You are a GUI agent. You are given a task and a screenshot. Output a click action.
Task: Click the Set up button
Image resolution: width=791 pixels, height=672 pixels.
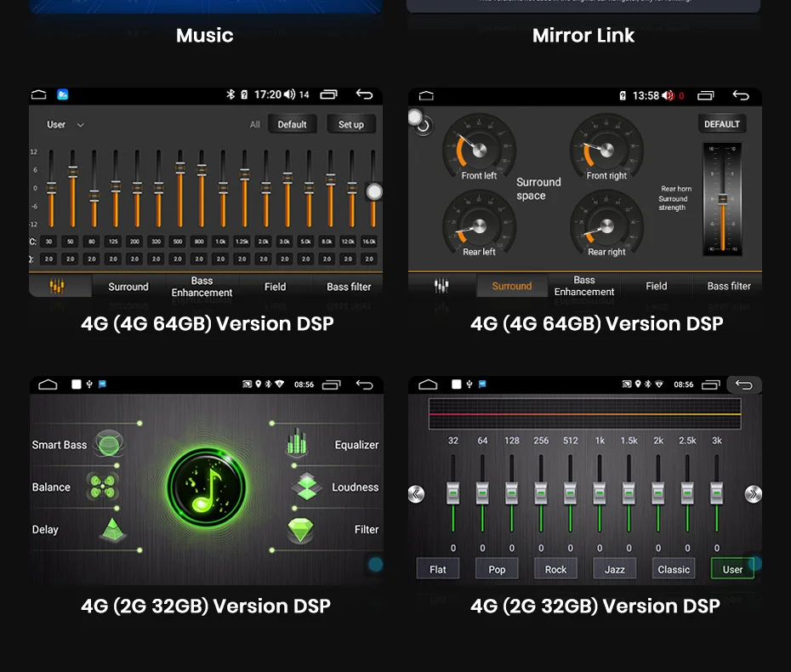(x=351, y=124)
